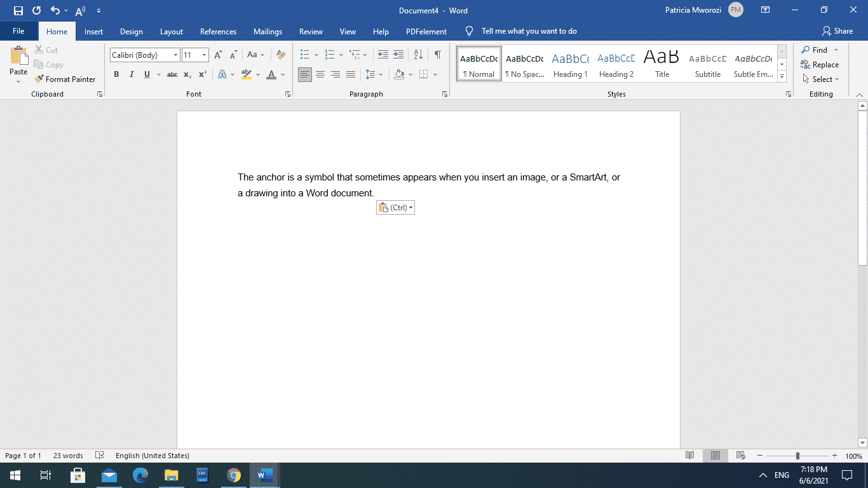
Task: Toggle the Superscript formatting
Action: (202, 74)
